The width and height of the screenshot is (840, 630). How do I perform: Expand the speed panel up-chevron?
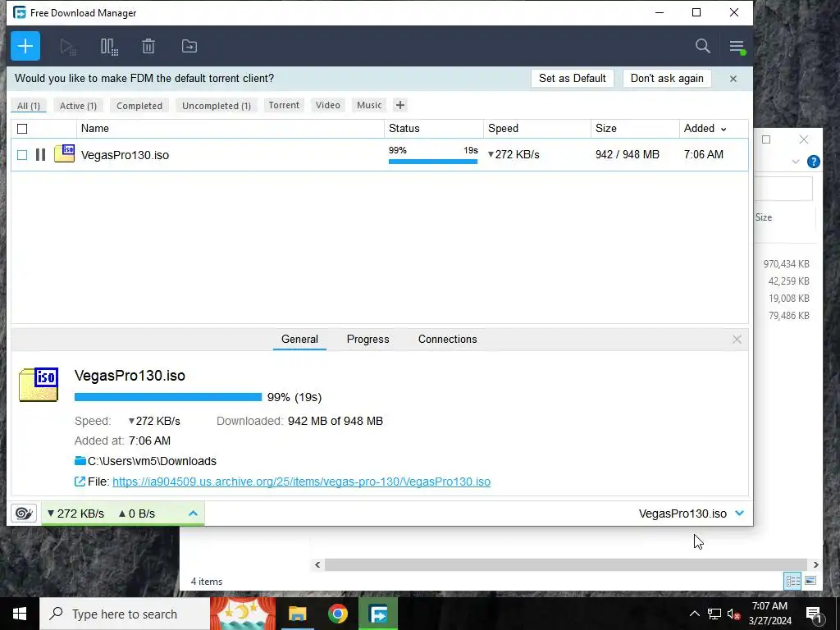pyautogui.click(x=193, y=514)
